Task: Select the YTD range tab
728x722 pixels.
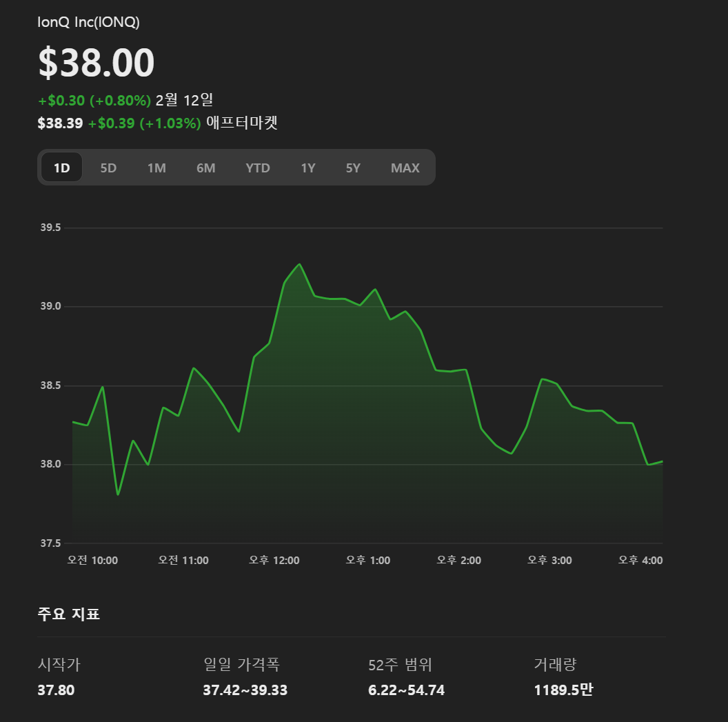Action: click(258, 168)
